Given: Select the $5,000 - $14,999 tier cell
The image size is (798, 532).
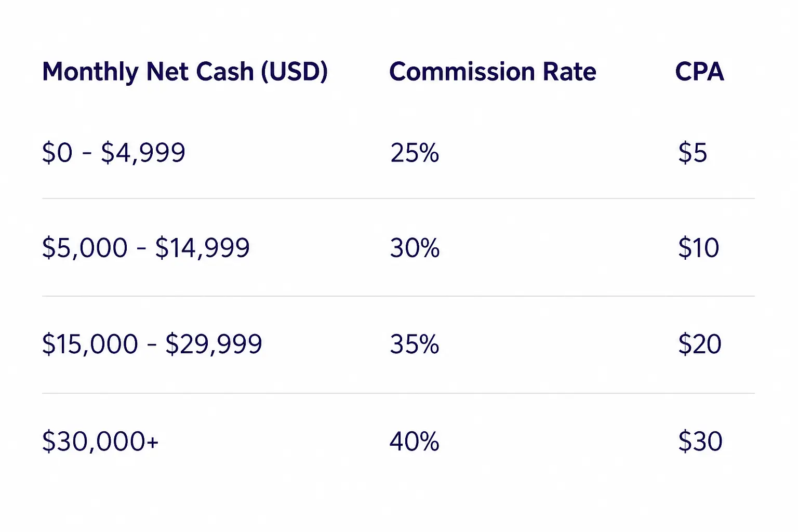Looking at the screenshot, I should [x=146, y=248].
